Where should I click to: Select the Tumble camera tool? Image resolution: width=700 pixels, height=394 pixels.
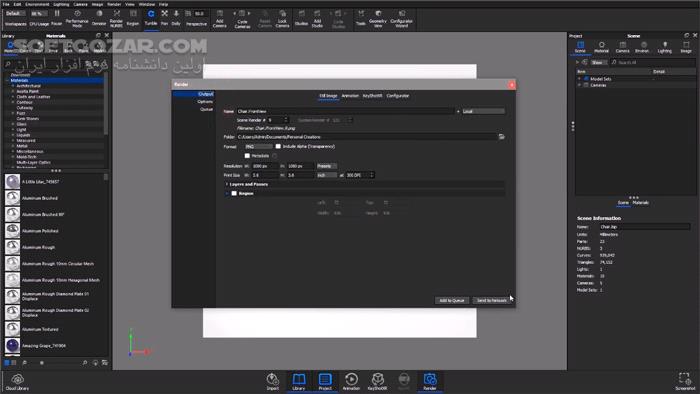[151, 17]
